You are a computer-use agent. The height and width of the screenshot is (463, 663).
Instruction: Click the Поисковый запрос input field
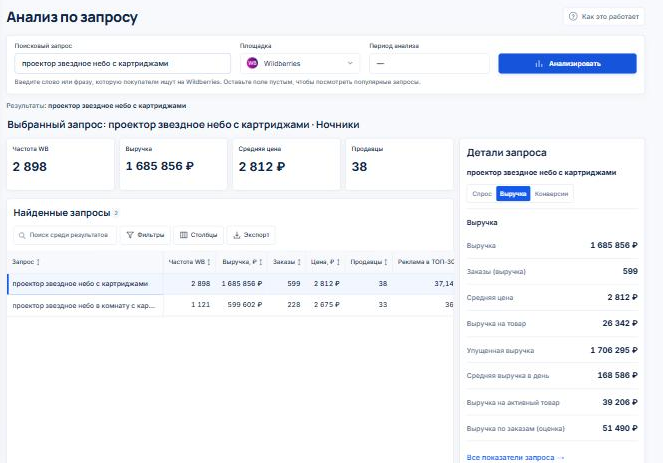click(x=123, y=63)
